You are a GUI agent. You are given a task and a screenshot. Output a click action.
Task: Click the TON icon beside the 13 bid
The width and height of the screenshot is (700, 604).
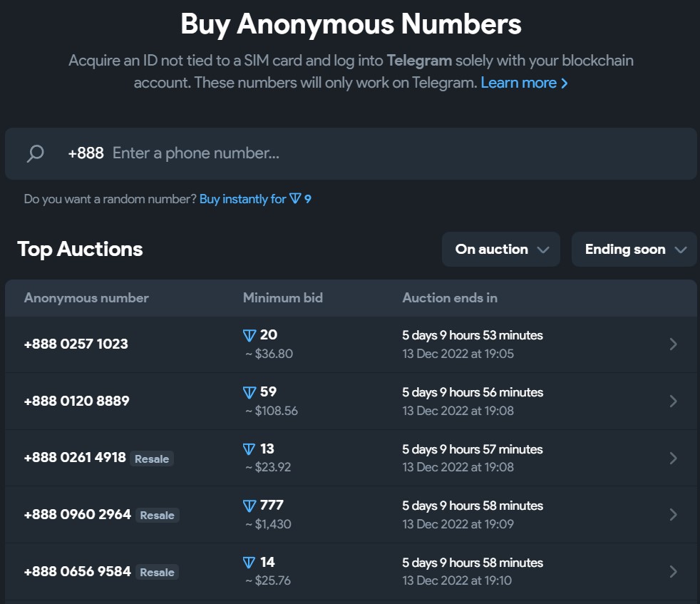(x=249, y=449)
